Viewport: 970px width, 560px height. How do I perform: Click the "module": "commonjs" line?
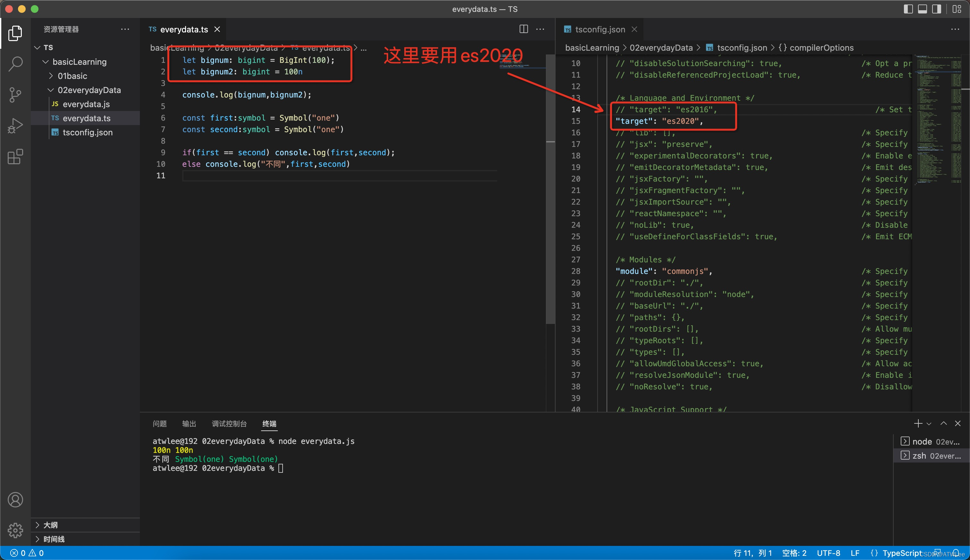coord(664,271)
